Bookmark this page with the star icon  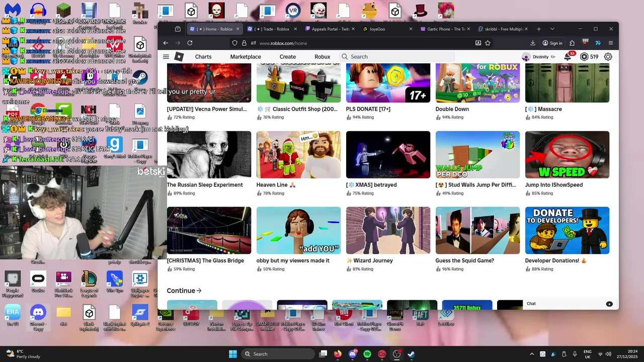488,43
